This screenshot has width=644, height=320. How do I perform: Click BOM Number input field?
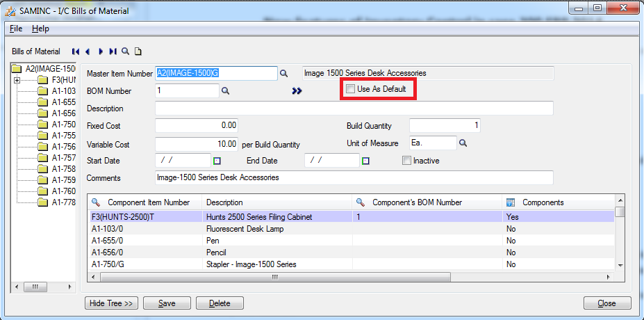click(x=188, y=91)
